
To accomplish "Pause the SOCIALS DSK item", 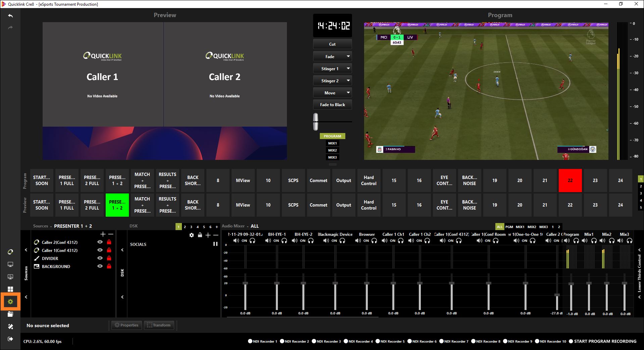I will click(x=215, y=244).
